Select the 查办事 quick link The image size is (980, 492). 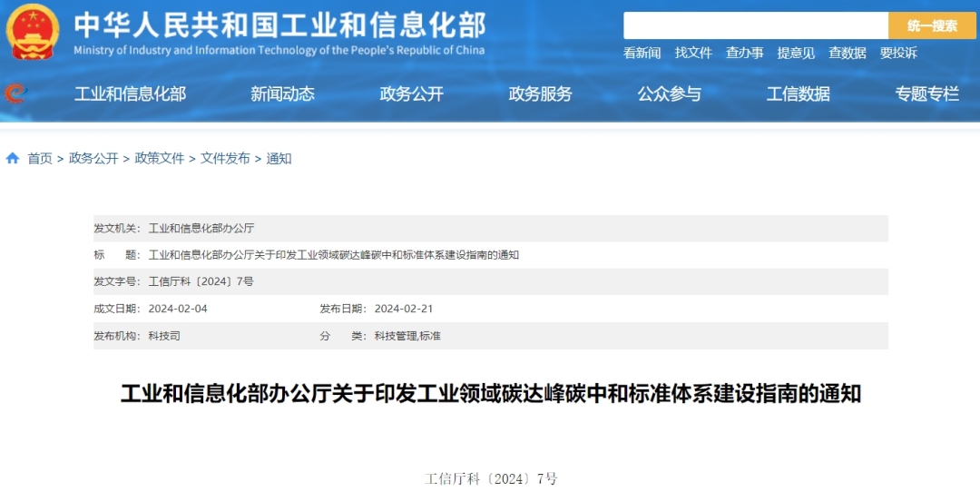pos(744,53)
